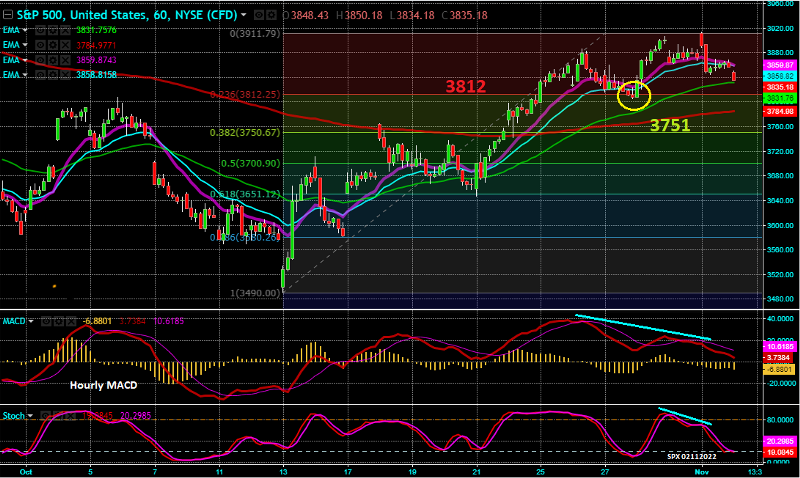The height and width of the screenshot is (478, 800).
Task: Click the 13 date label on time axis
Action: (284, 472)
